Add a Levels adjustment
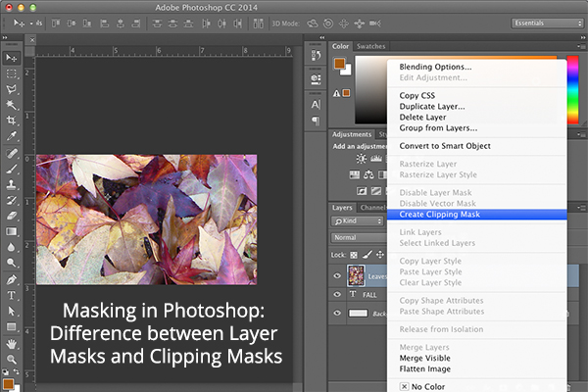This screenshot has width=588, height=392. (375, 159)
